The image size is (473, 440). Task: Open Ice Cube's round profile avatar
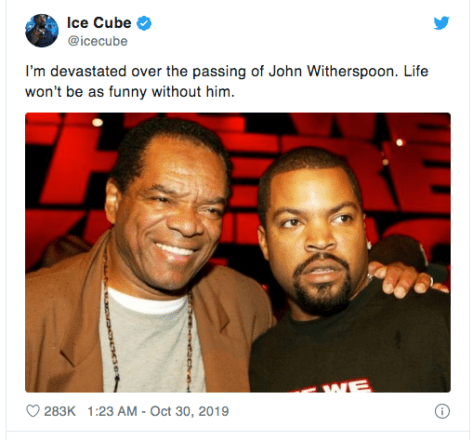pos(42,31)
